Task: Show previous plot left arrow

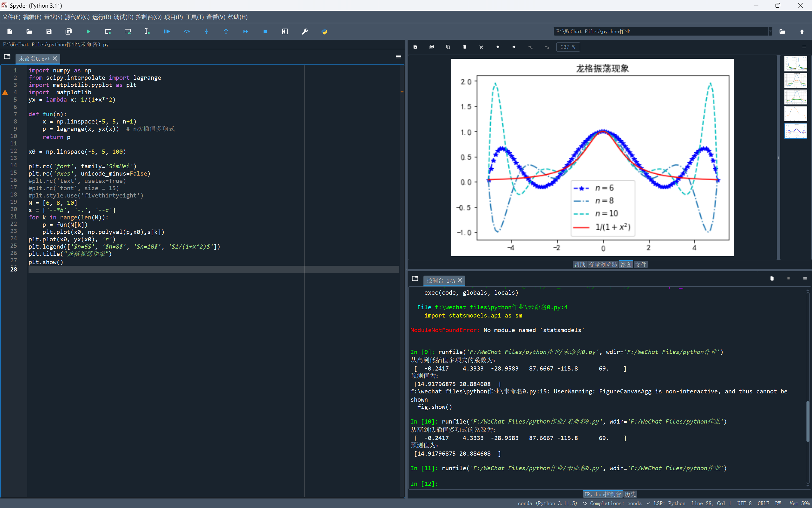Action: tap(498, 47)
